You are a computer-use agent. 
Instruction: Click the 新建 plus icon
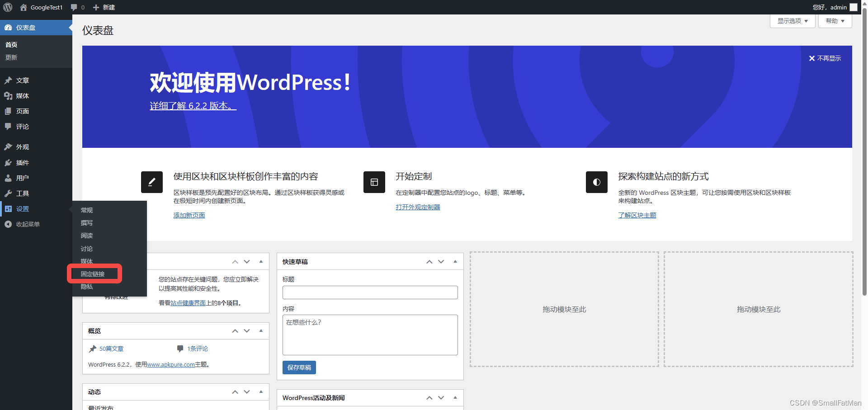(96, 7)
